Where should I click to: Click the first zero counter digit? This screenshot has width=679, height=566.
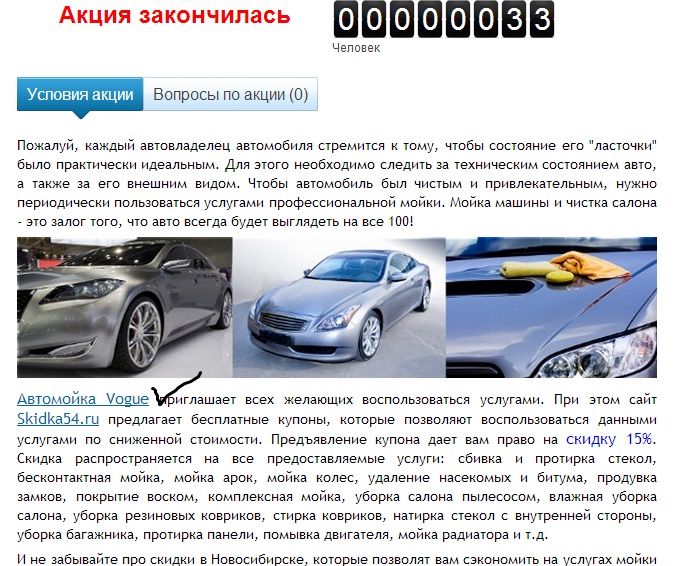pos(346,19)
